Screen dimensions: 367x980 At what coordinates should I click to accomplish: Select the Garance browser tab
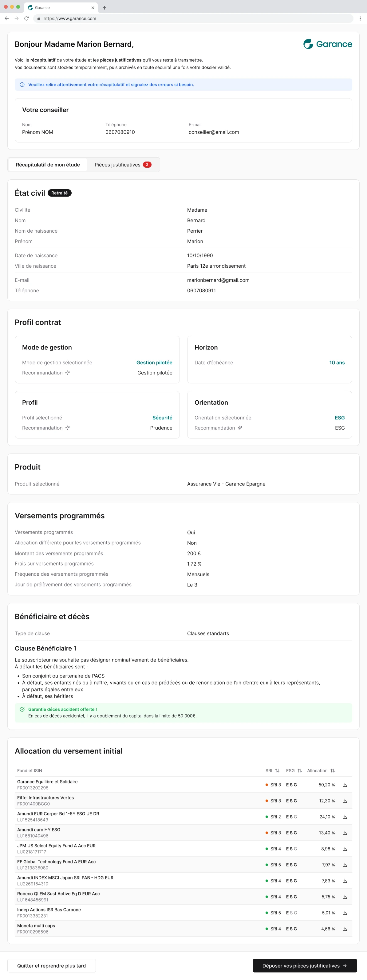(61, 8)
